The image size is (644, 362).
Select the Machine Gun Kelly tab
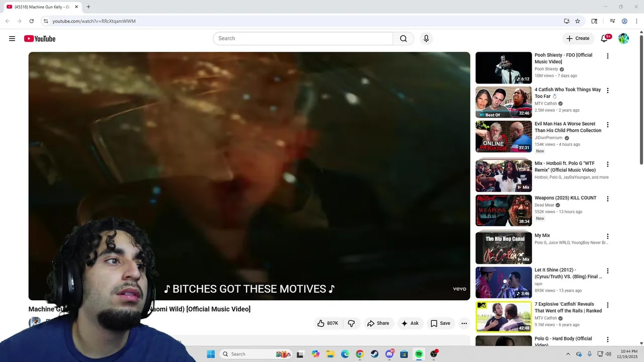(42, 7)
